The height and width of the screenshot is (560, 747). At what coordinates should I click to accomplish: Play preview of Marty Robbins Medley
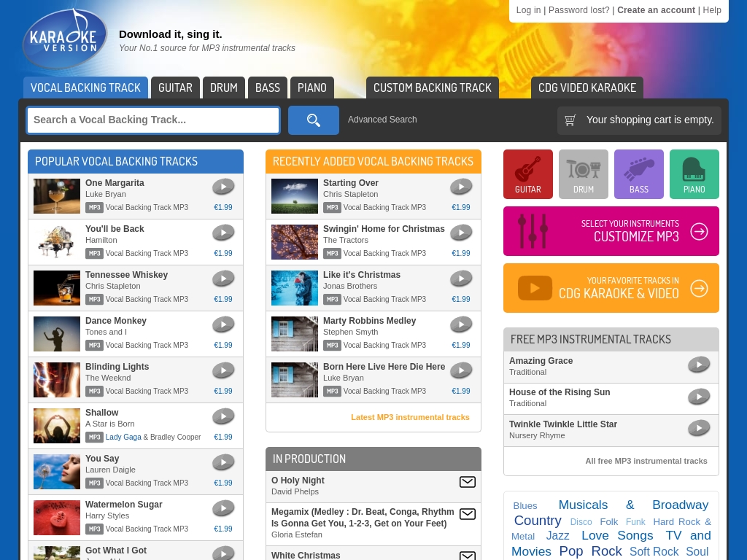pos(461,324)
